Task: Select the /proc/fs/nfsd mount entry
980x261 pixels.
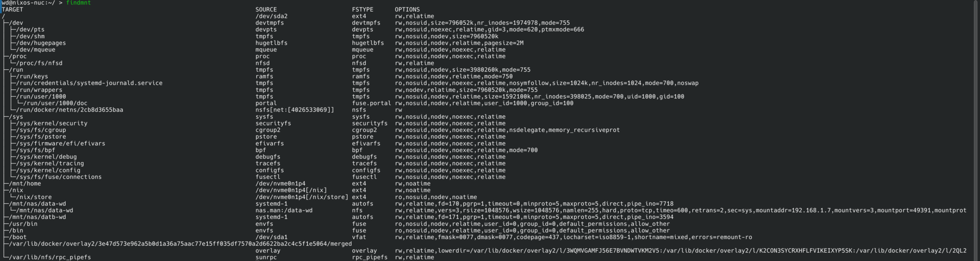Action: (39, 63)
